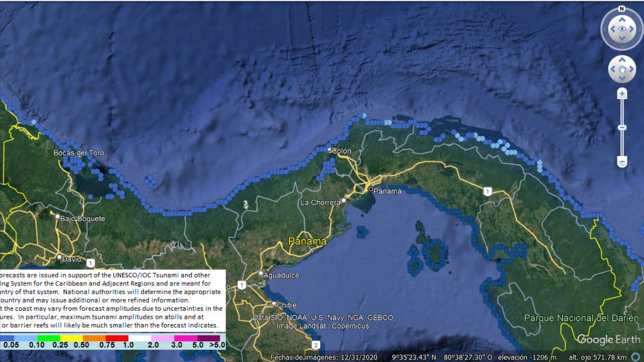Rotate view right using Look joystick

point(632,29)
